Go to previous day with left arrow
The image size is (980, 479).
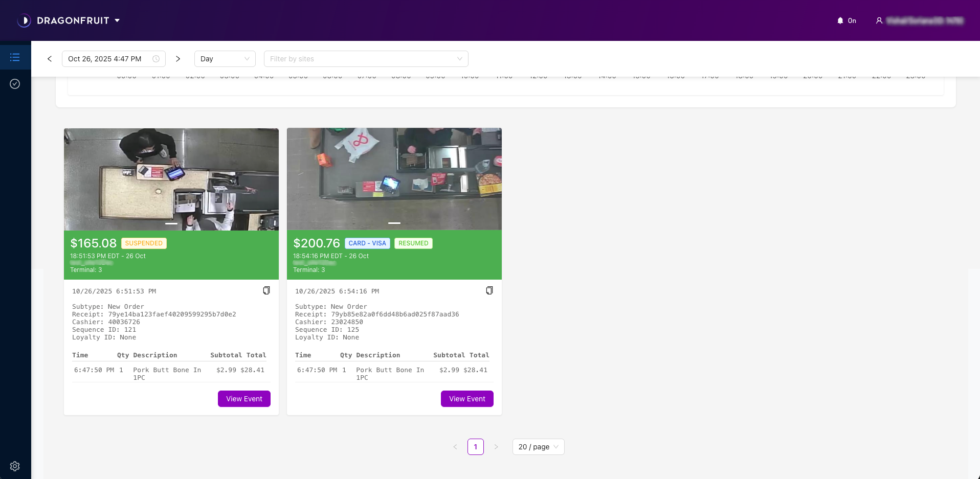coord(50,59)
